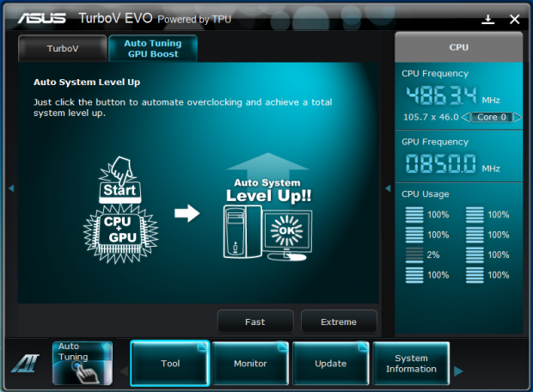Click the AI Suite logo icon
This screenshot has width=533, height=392.
tap(26, 363)
